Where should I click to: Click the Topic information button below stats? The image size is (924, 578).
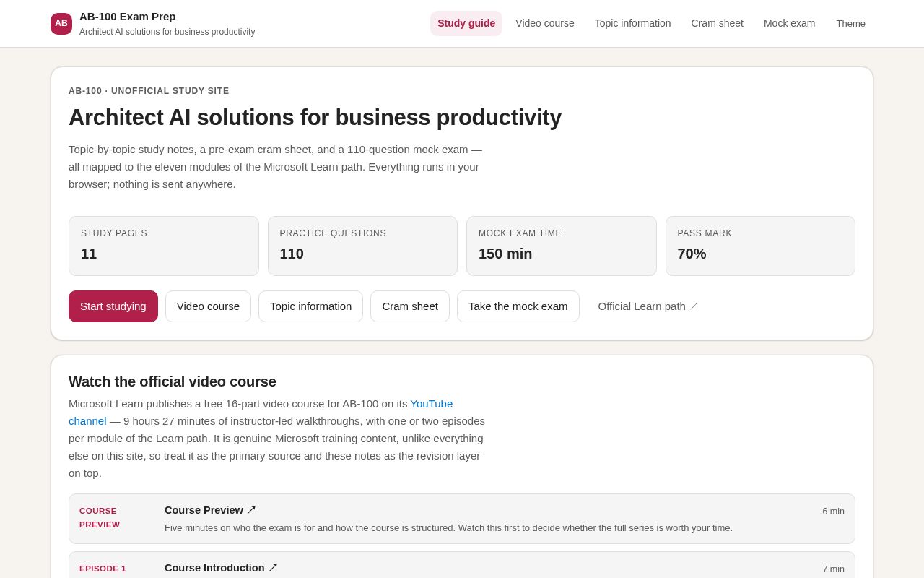coord(311,306)
